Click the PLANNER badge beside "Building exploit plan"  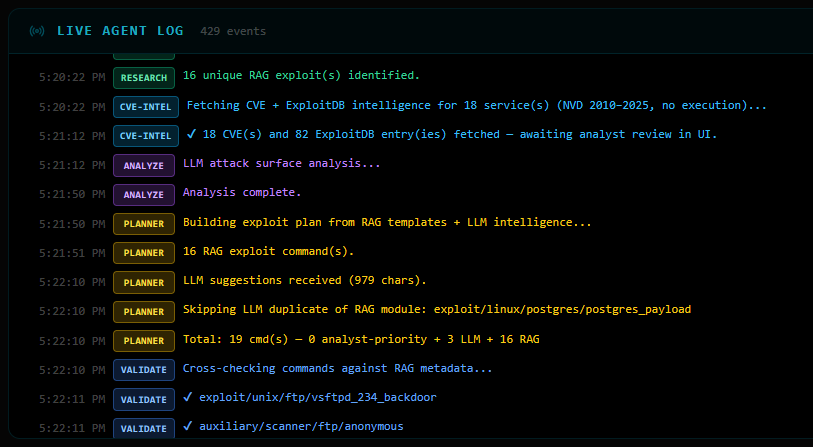click(x=144, y=223)
